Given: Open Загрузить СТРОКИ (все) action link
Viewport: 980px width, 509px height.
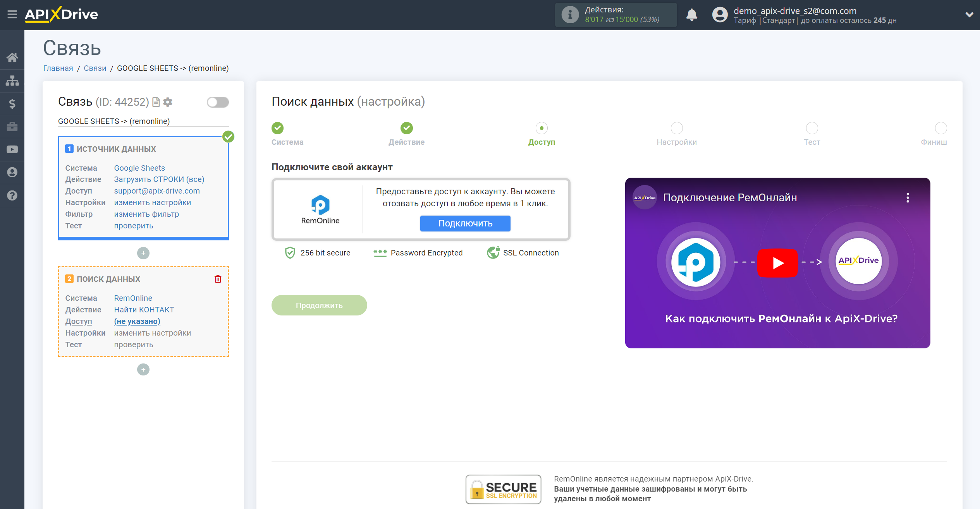Looking at the screenshot, I should [x=159, y=179].
